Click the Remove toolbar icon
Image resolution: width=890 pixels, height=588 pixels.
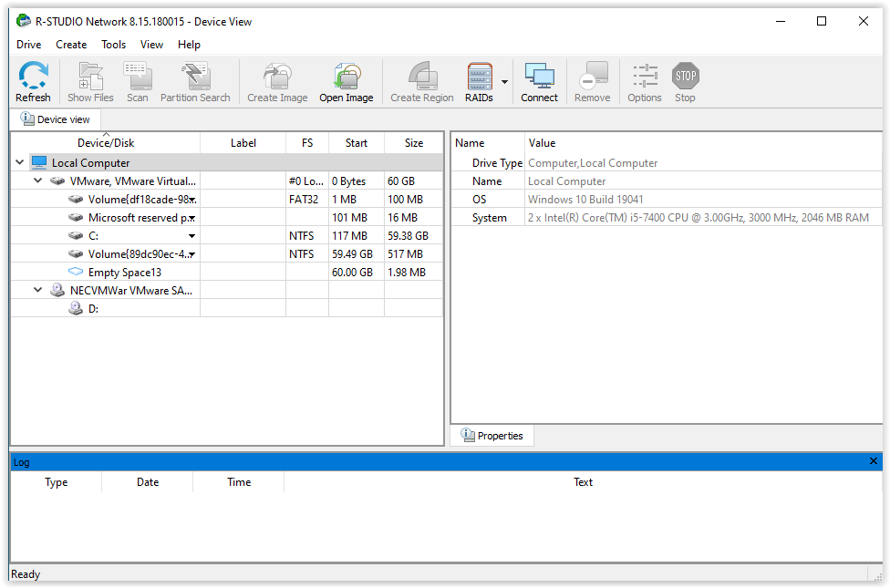click(593, 76)
